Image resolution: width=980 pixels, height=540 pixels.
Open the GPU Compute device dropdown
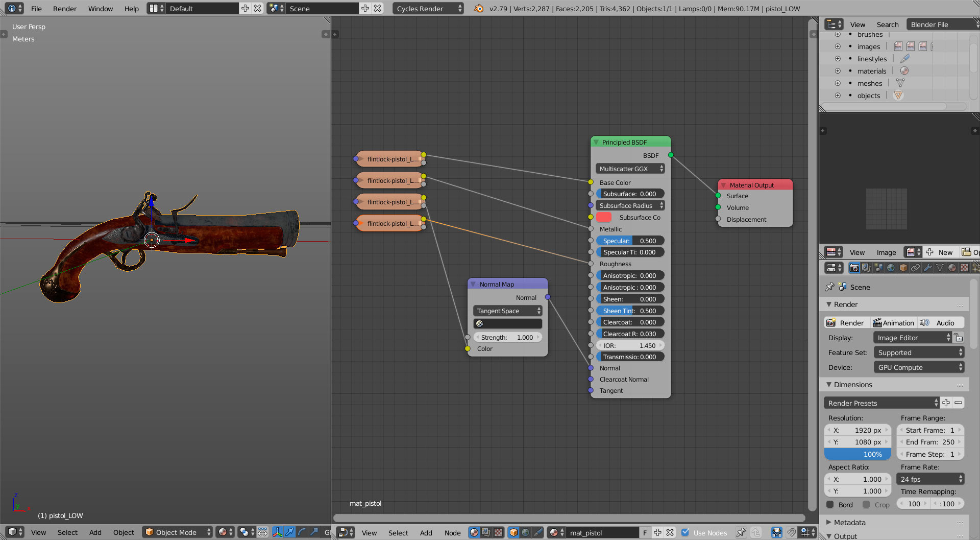(x=919, y=367)
